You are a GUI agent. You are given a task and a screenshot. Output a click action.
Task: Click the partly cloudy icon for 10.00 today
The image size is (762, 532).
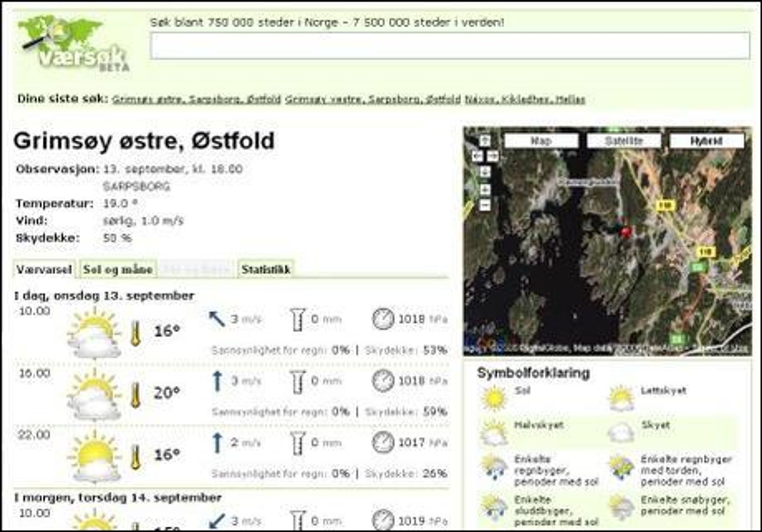click(x=94, y=333)
